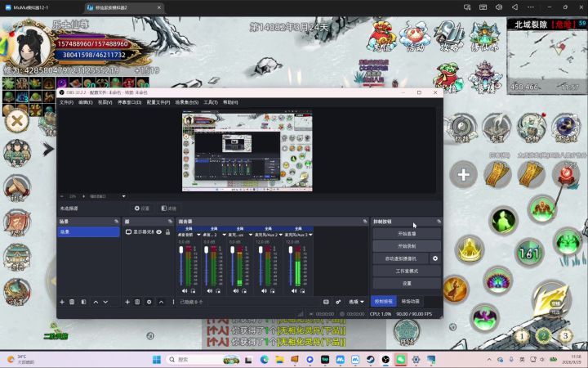Expand game side panel black arrow
The height and width of the screenshot is (368, 588).
[48, 149]
